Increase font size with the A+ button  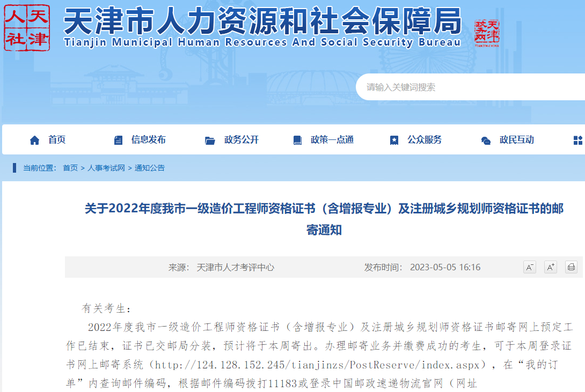tap(550, 267)
